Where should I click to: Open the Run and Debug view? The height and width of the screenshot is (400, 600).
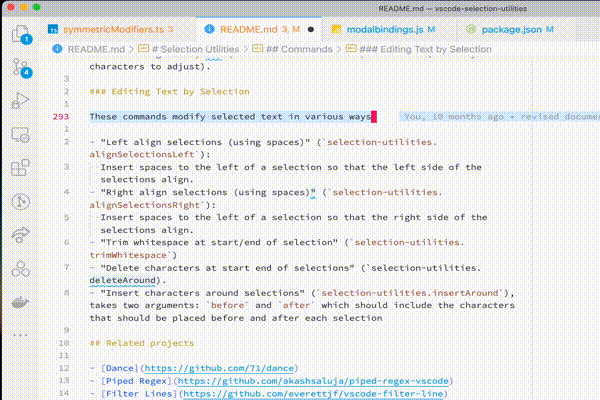click(x=20, y=101)
